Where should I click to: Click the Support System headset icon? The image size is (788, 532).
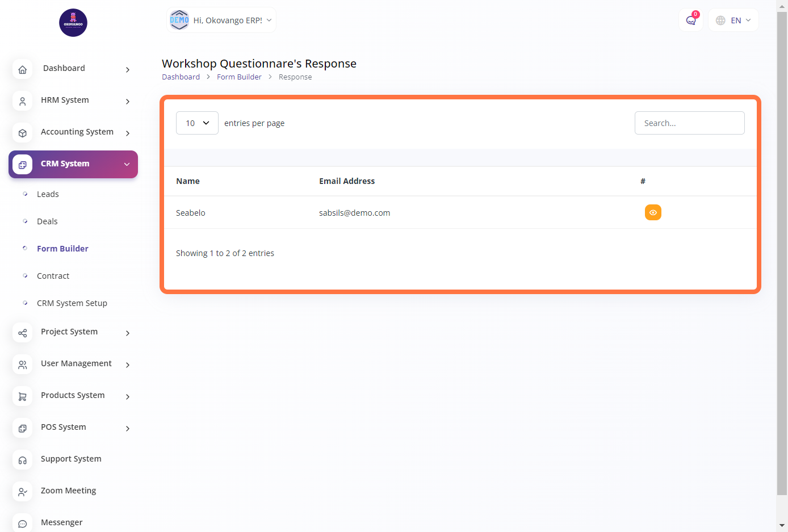(23, 460)
